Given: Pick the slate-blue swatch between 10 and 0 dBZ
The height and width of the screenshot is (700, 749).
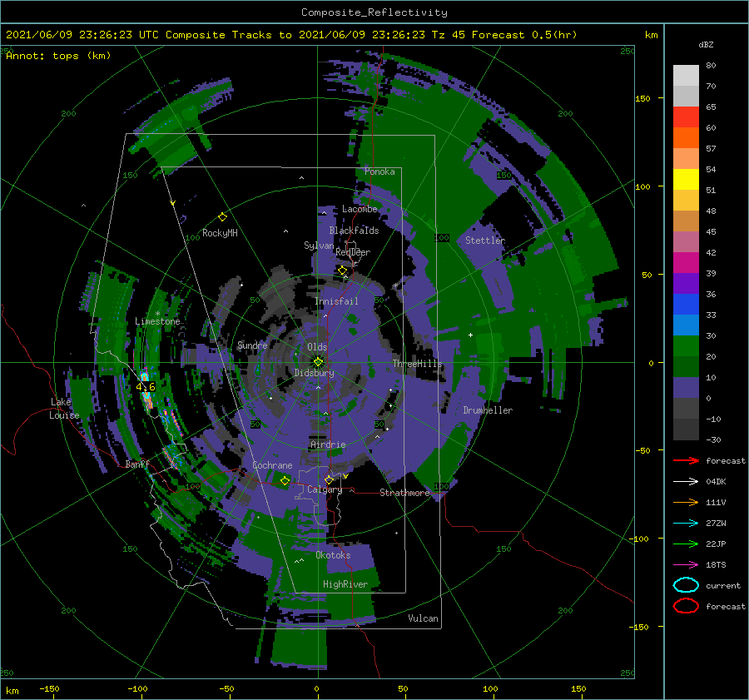Looking at the screenshot, I should point(686,388).
